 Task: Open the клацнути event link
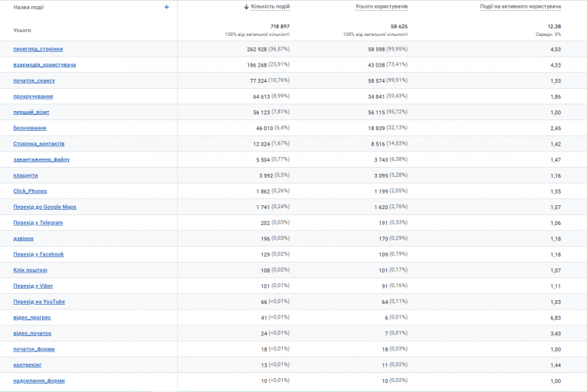(x=25, y=175)
